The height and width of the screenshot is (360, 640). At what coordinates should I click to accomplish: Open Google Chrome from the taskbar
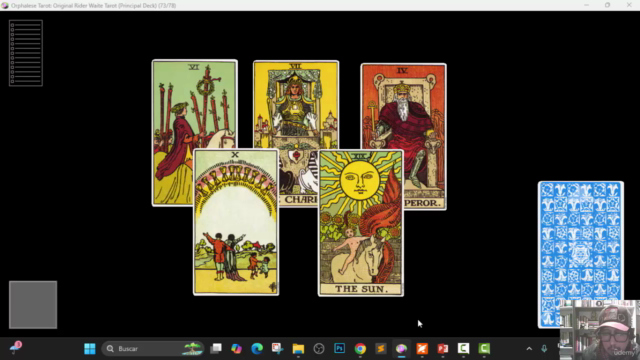360,349
